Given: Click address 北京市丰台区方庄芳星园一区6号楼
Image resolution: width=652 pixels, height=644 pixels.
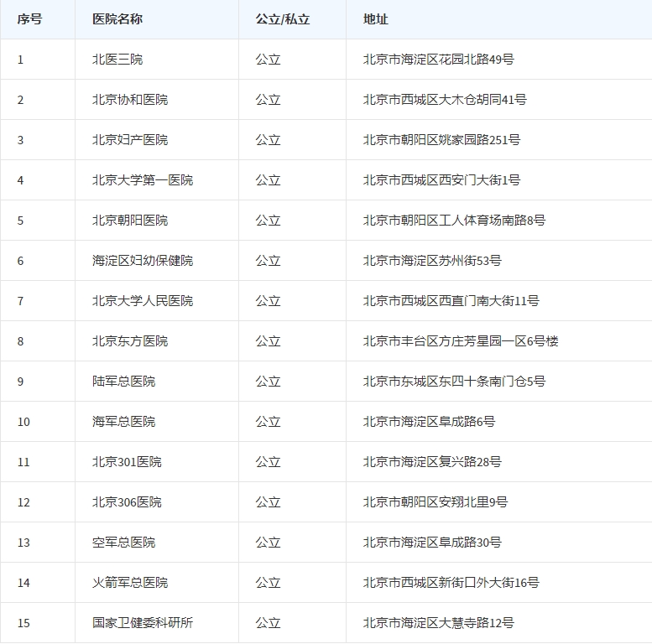Looking at the screenshot, I should (x=461, y=341).
